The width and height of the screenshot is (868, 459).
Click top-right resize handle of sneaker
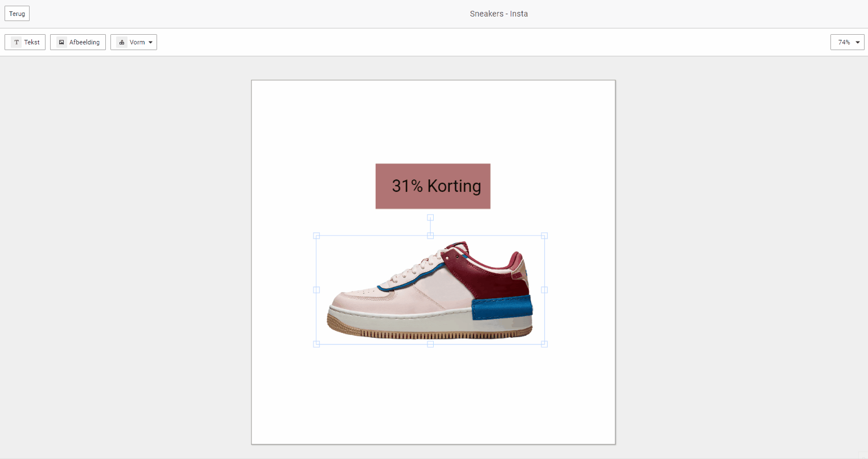[x=544, y=236]
